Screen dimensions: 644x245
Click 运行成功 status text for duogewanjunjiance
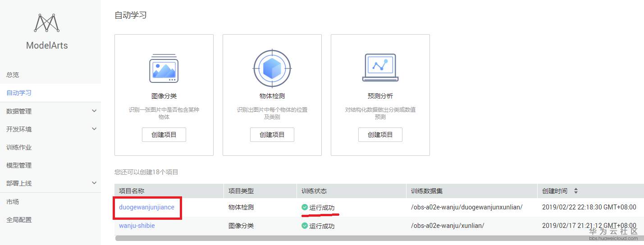pos(322,208)
